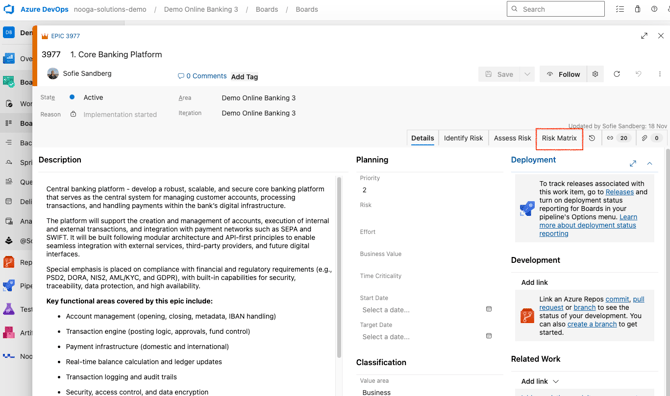Open Analytics views icon in sidebar
The image size is (670, 396).
click(9, 221)
